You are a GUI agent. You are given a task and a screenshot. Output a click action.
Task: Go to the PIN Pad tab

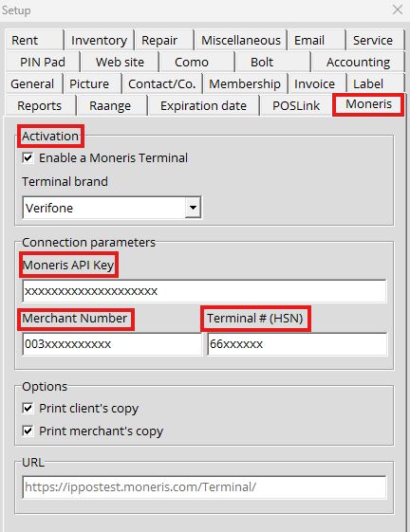43,62
